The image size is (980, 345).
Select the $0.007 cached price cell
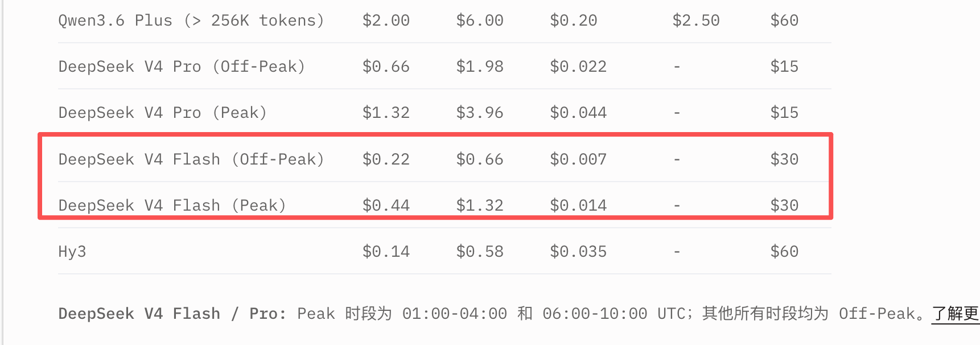click(578, 159)
